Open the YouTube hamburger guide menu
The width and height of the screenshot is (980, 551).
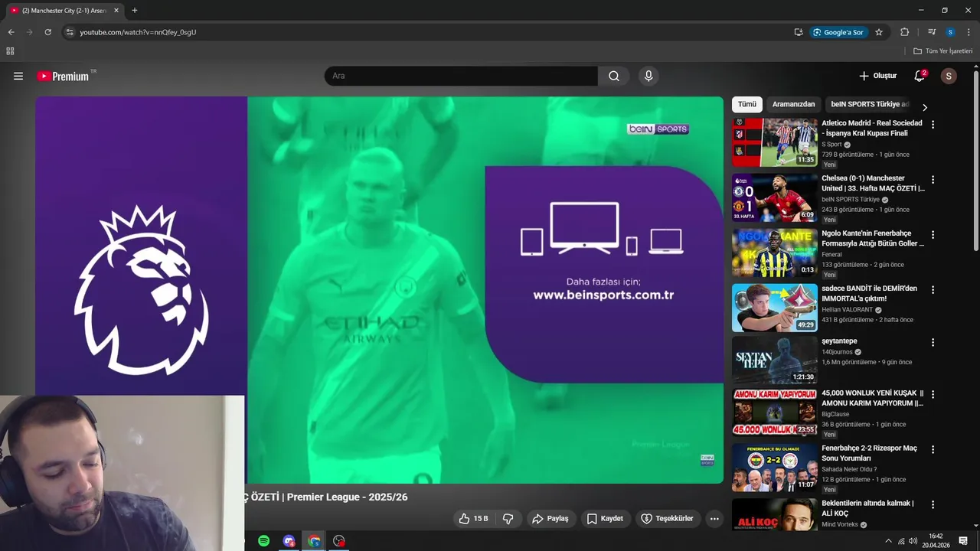tap(18, 76)
